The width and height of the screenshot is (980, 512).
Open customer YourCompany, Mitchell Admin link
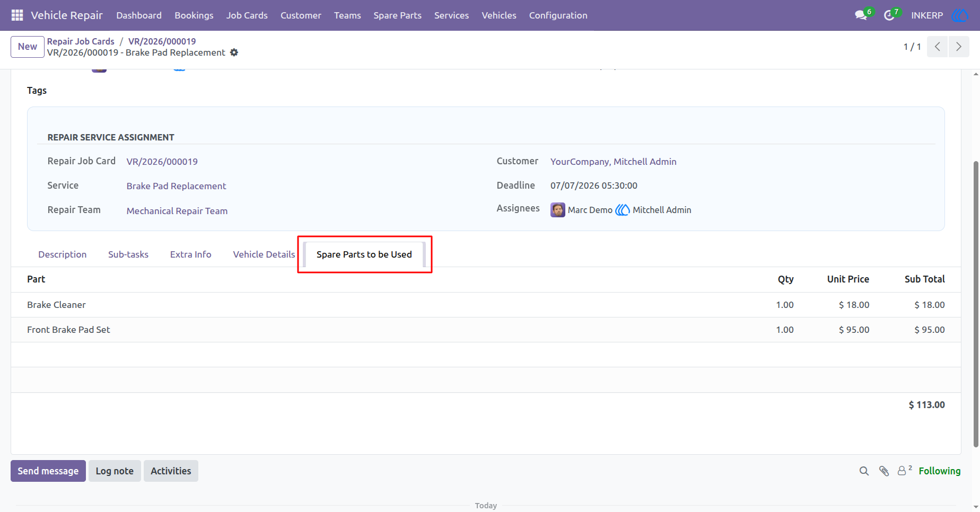[614, 162]
